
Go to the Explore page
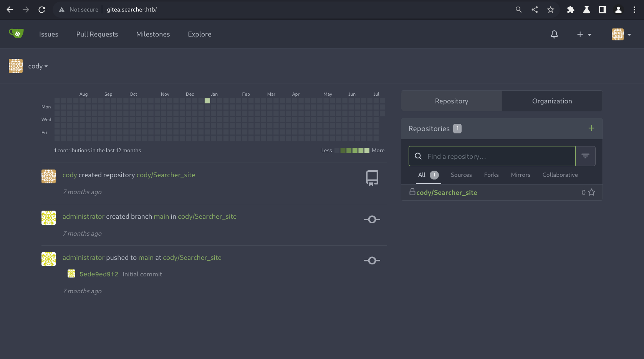[x=199, y=34]
